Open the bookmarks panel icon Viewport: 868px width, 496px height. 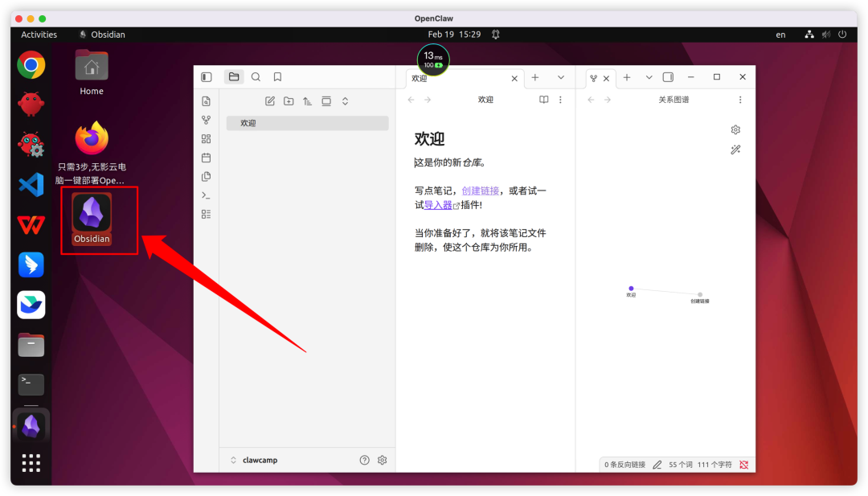(276, 76)
